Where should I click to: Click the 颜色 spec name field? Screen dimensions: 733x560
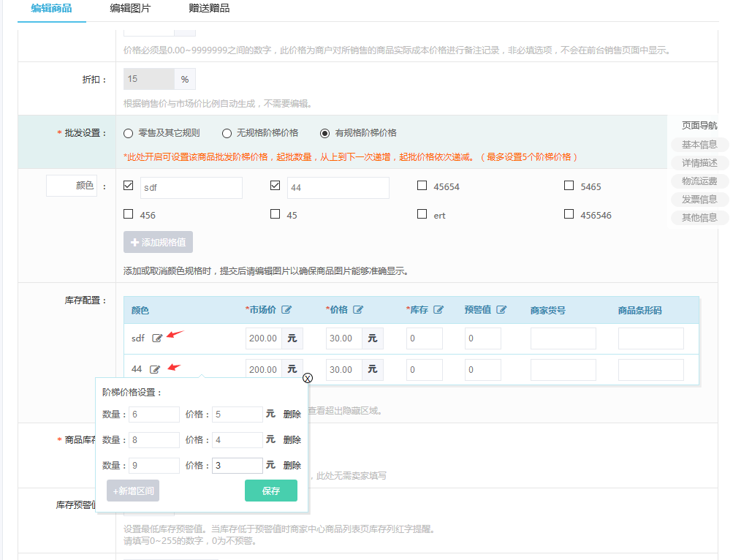pyautogui.click(x=72, y=186)
